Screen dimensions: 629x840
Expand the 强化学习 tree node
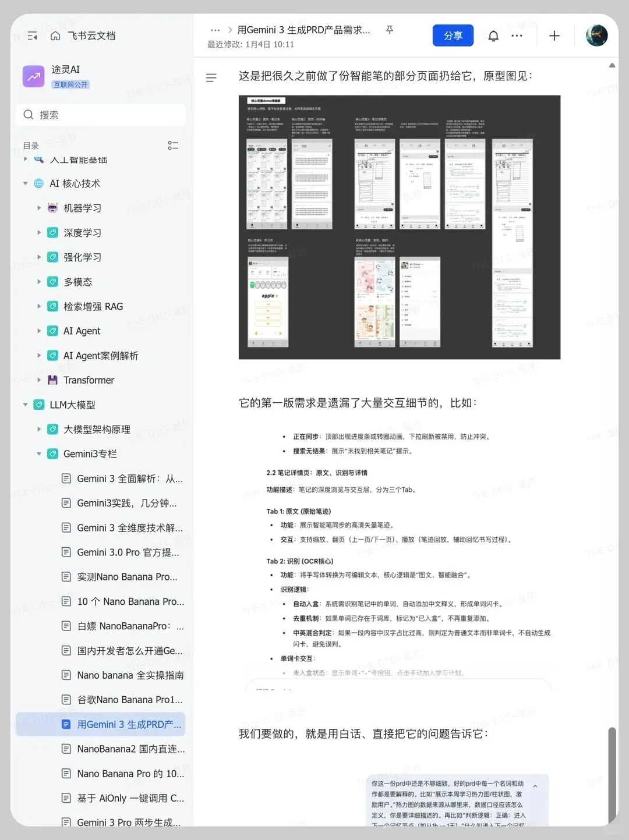coord(39,257)
